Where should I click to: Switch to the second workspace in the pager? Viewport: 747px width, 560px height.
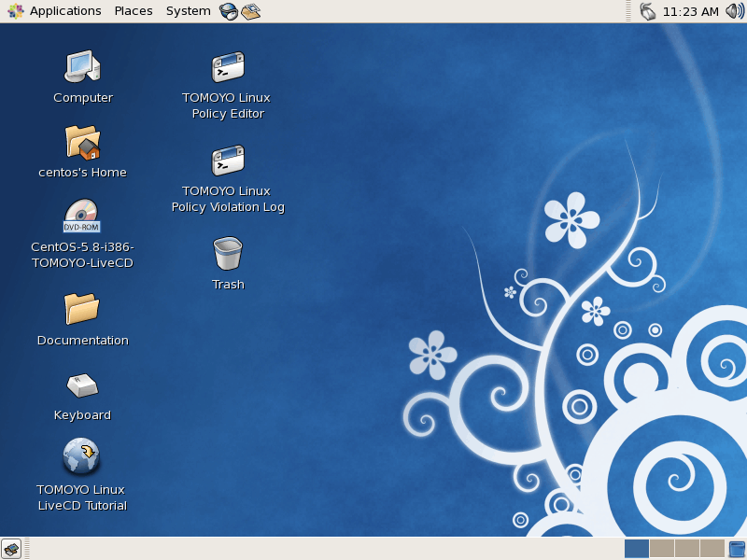[x=662, y=549]
